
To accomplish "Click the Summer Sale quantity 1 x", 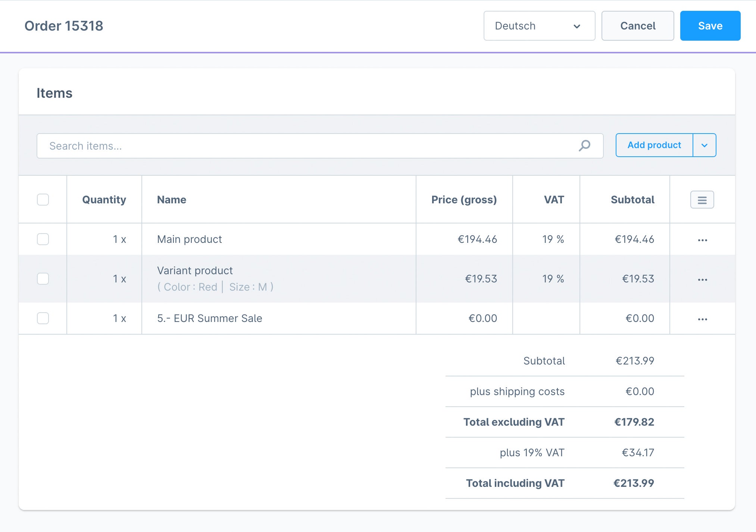I will point(119,318).
